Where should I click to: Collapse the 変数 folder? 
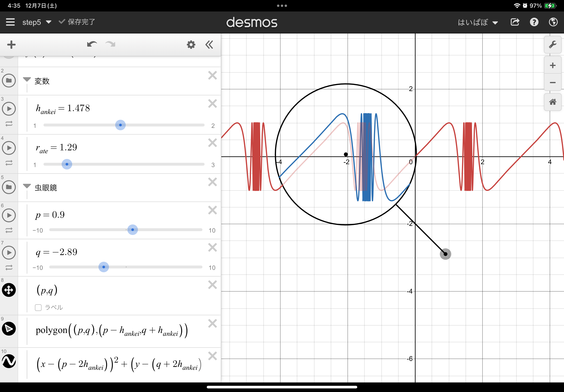[x=27, y=79]
